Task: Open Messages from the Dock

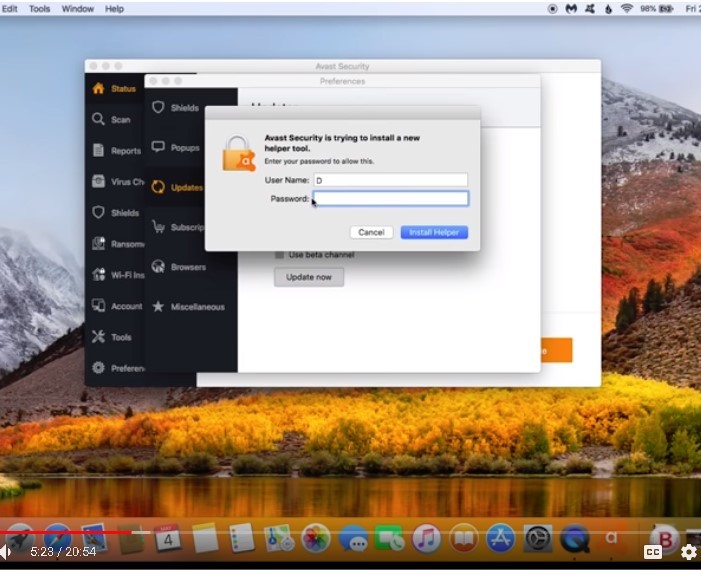Action: point(353,538)
